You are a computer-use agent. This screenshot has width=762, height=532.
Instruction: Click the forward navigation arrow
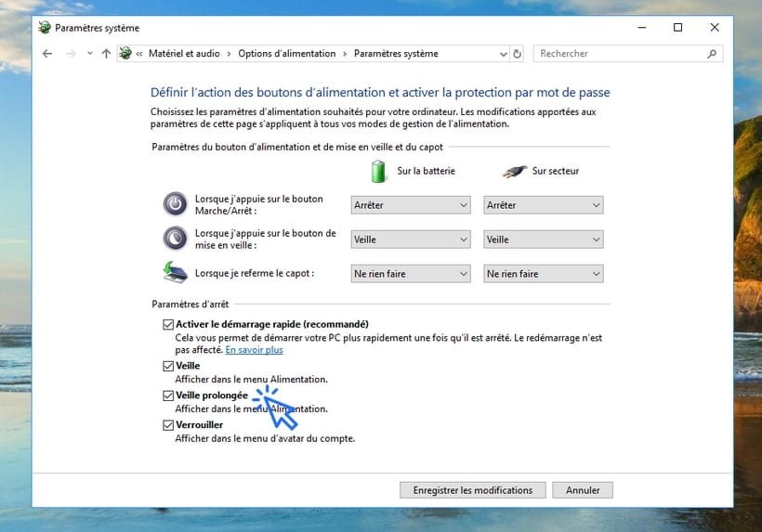71,54
